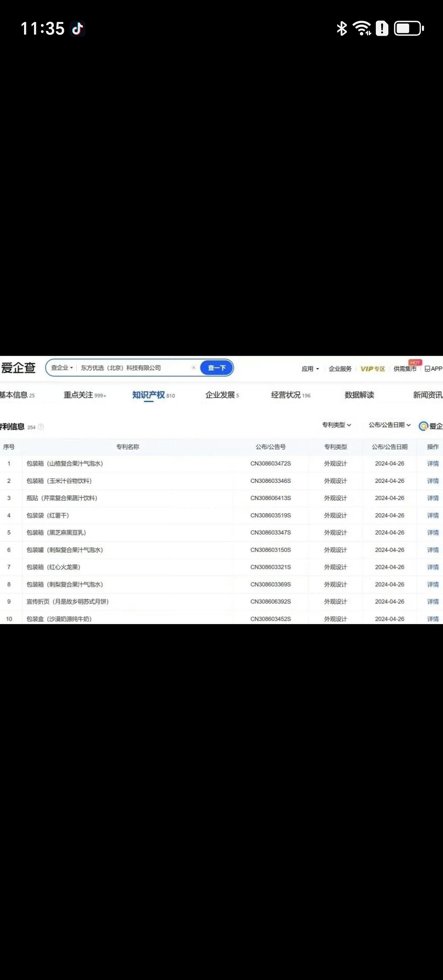Switch to the 基本信息 tab
This screenshot has height=980, width=443.
(17, 395)
